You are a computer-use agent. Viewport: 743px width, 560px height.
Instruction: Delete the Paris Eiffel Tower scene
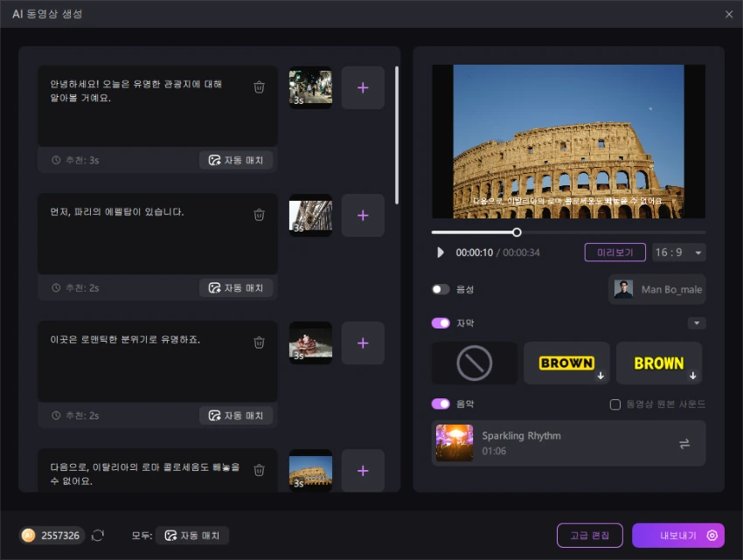pyautogui.click(x=259, y=215)
